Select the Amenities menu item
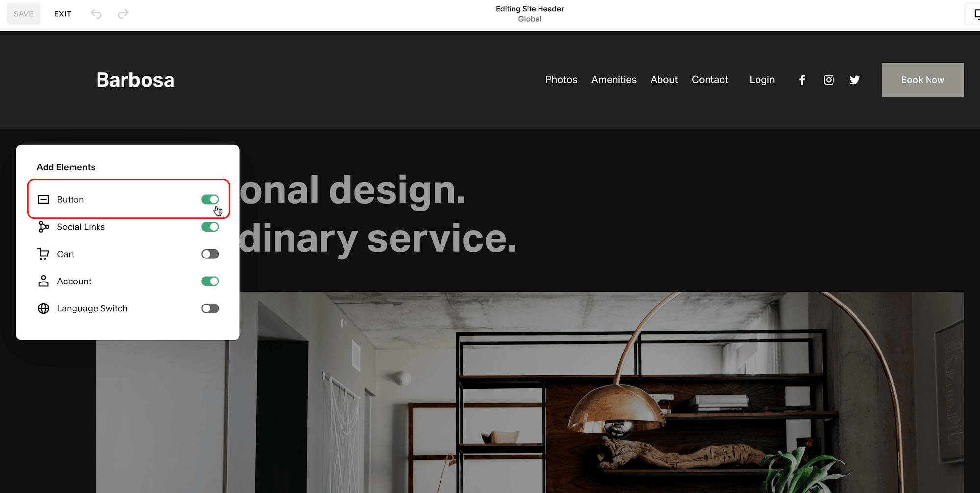This screenshot has width=980, height=493. click(613, 80)
